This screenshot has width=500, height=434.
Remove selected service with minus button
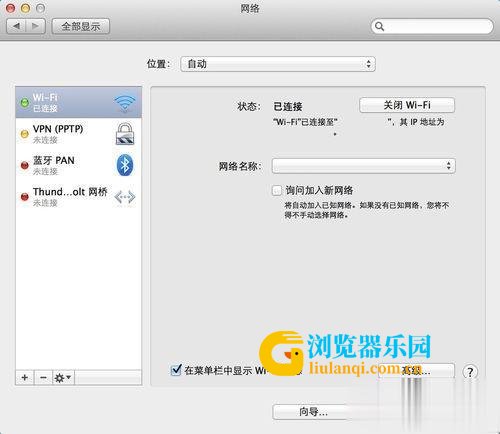click(x=43, y=378)
